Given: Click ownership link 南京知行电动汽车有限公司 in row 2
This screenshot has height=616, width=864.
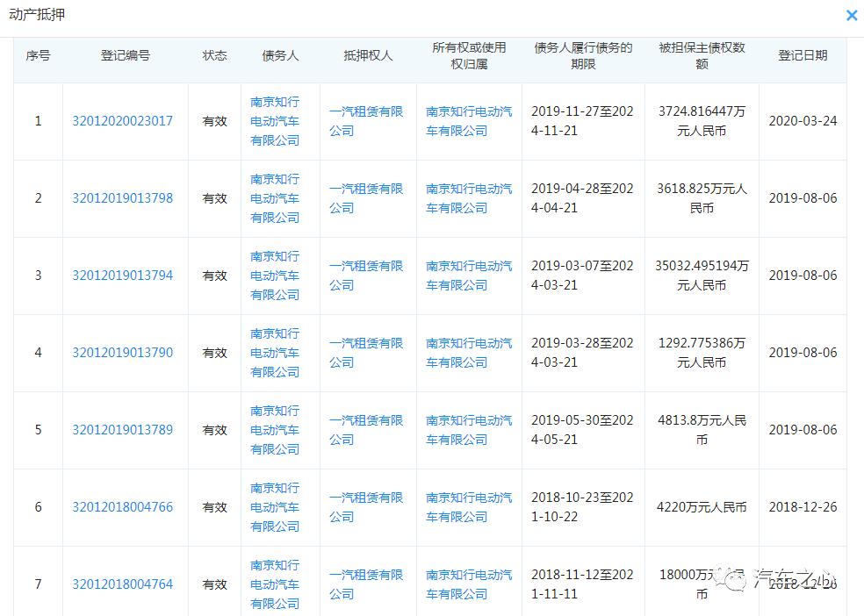Looking at the screenshot, I should tap(469, 198).
